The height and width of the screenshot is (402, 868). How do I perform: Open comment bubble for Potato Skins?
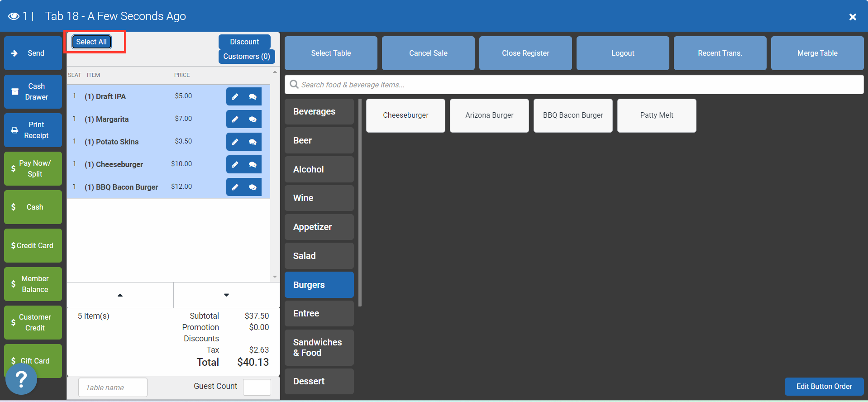[253, 142]
